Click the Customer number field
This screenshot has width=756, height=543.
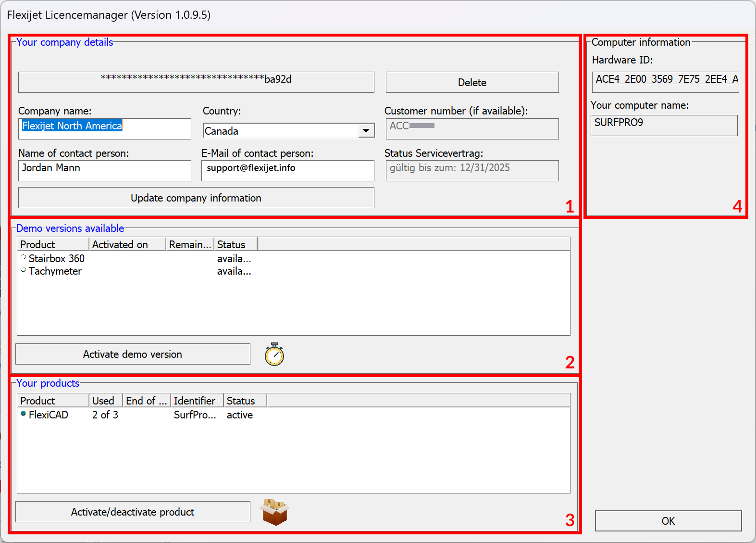click(x=472, y=129)
